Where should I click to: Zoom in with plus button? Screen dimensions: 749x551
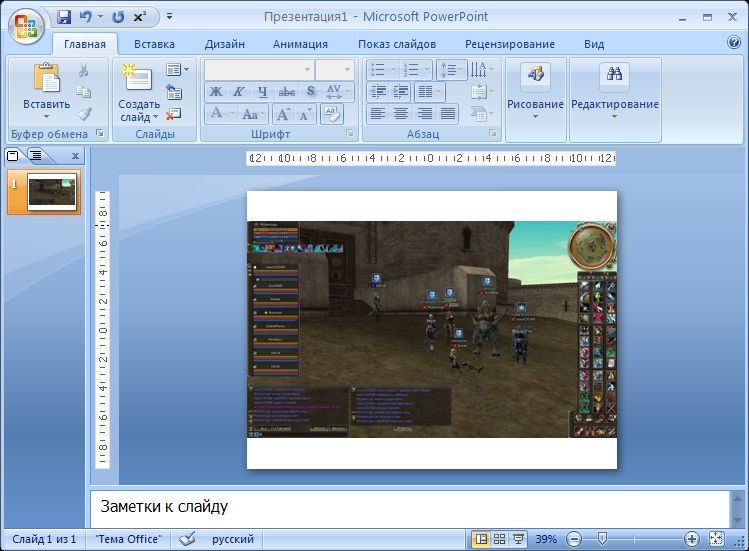click(x=691, y=540)
